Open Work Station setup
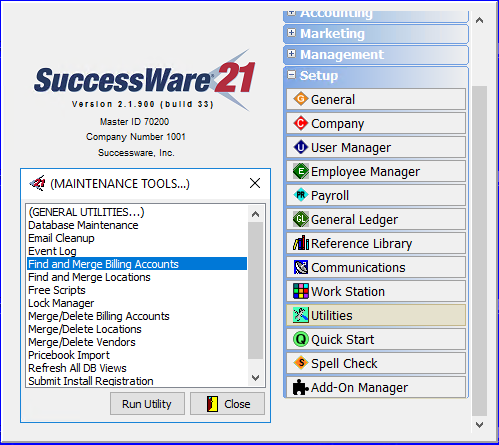The height and width of the screenshot is (445, 499). pos(376,291)
